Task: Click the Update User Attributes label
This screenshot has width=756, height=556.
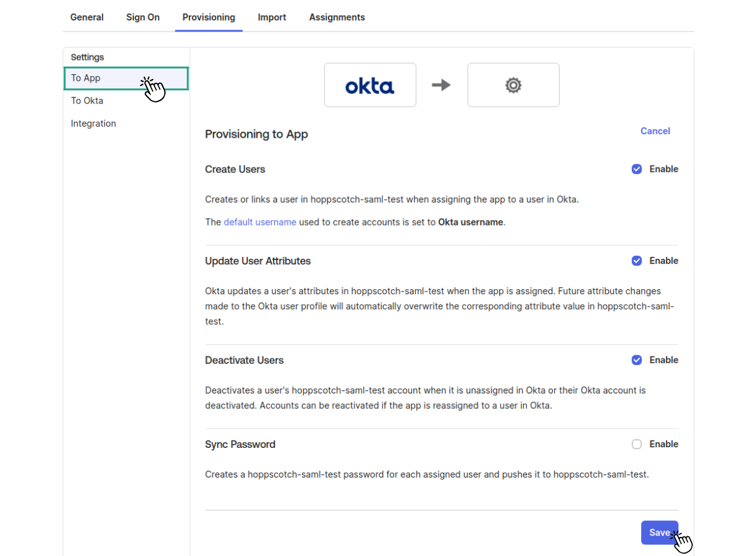Action: tap(258, 261)
